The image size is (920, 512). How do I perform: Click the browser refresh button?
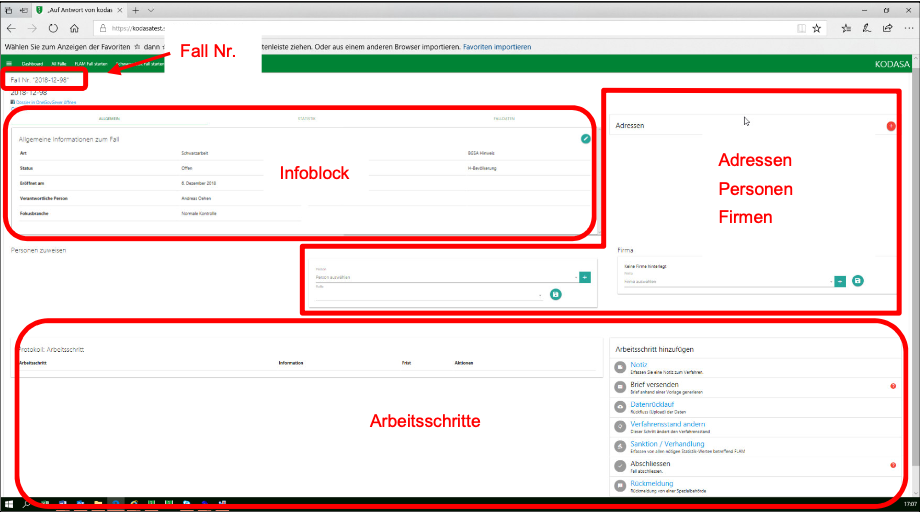pos(52,28)
